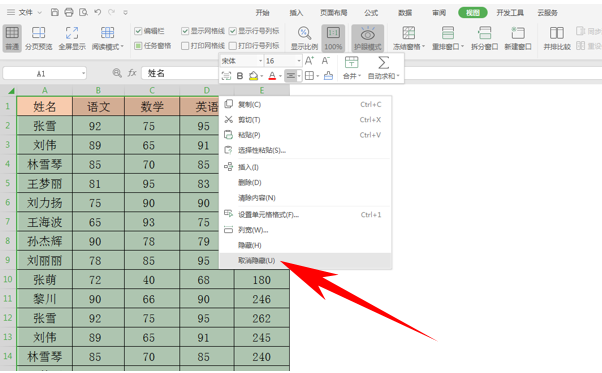
Task: Open font size 16 dropdown
Action: [299, 61]
